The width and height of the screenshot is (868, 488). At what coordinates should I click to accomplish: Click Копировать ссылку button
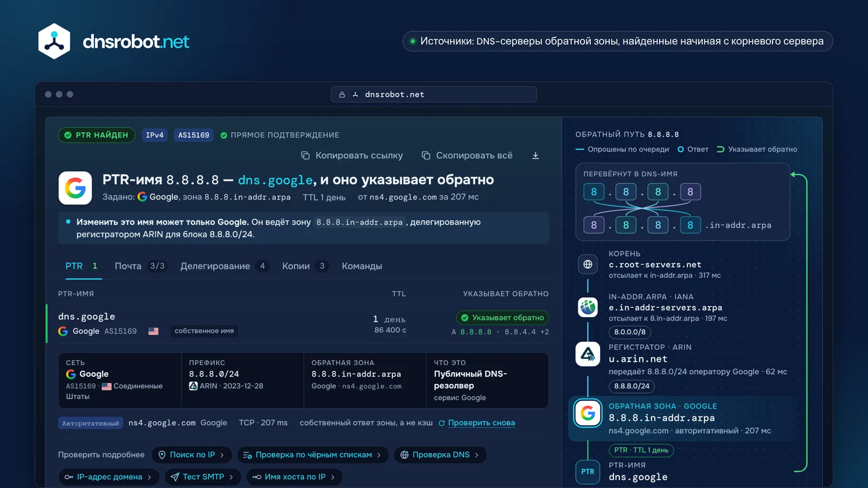pos(352,156)
